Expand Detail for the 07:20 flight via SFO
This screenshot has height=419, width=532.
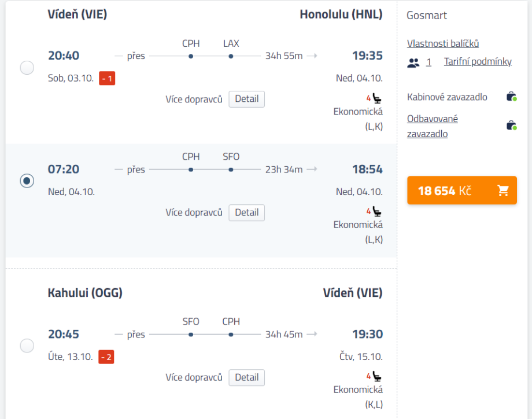246,212
